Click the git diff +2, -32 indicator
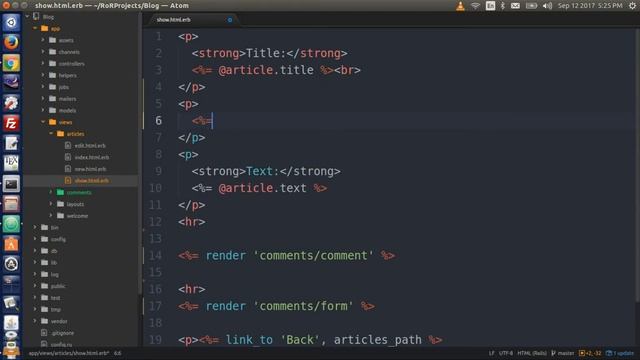Image resolution: width=640 pixels, height=360 pixels. pyautogui.click(x=590, y=353)
